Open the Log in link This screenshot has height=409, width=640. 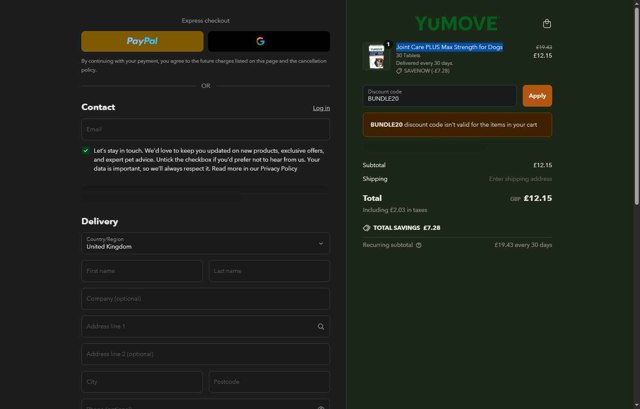pyautogui.click(x=321, y=108)
